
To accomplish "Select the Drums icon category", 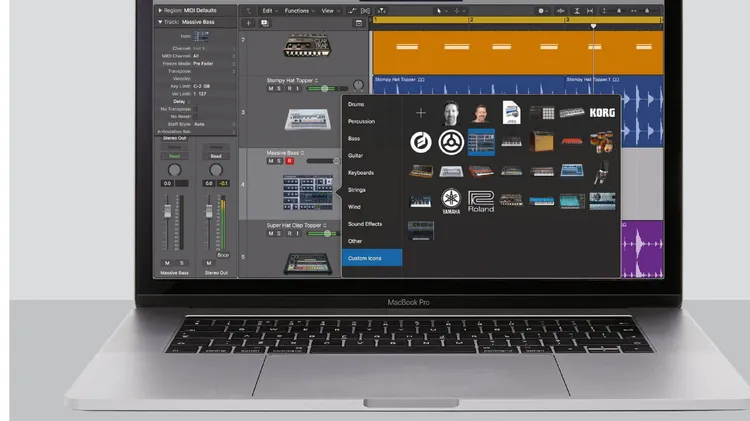I will [356, 104].
